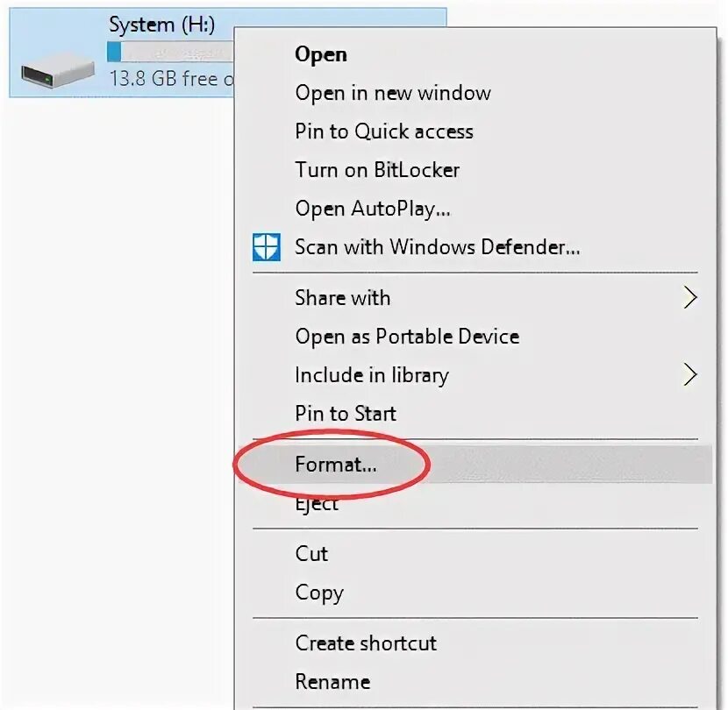Click the Windows Defender shield icon
This screenshot has height=710, width=728.
click(x=267, y=247)
